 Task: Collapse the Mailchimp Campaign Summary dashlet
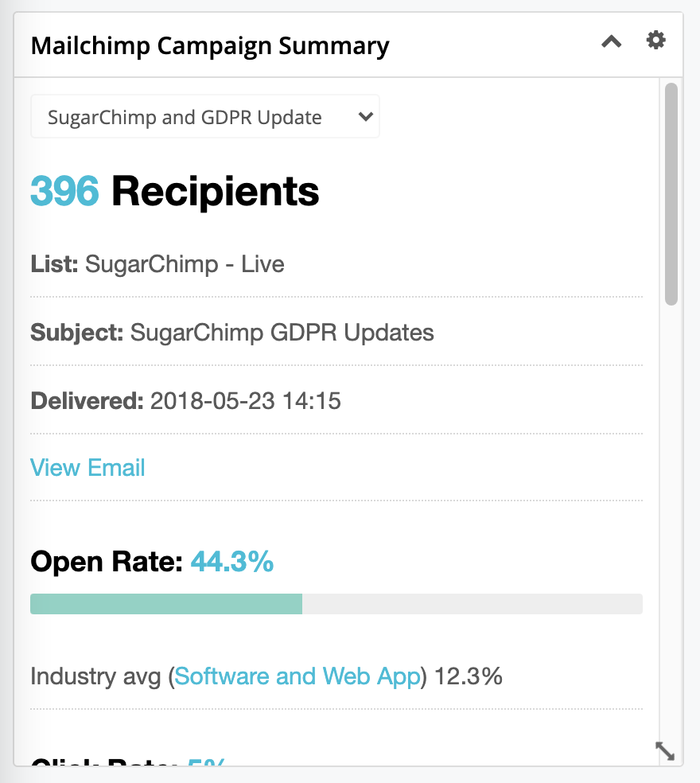coord(611,41)
